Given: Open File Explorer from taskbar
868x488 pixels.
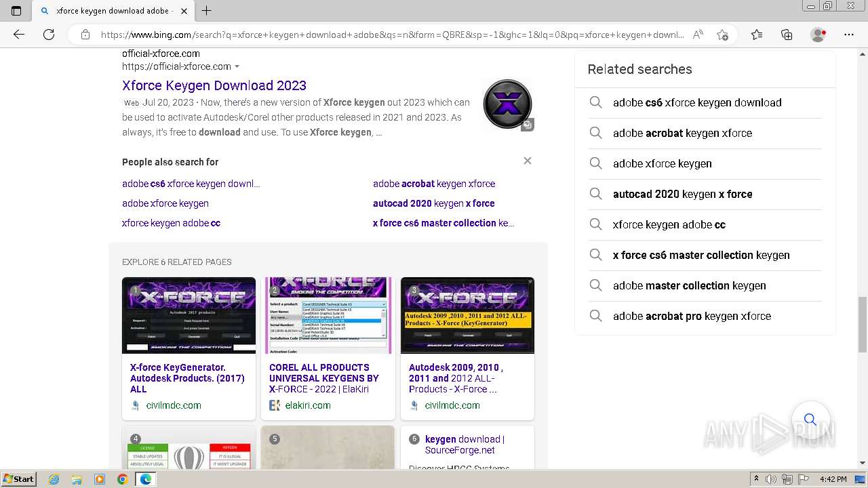Looking at the screenshot, I should click(77, 479).
